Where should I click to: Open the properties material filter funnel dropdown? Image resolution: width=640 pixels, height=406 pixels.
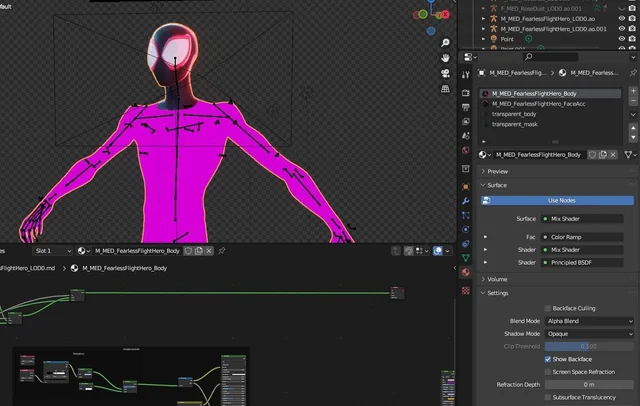630,155
